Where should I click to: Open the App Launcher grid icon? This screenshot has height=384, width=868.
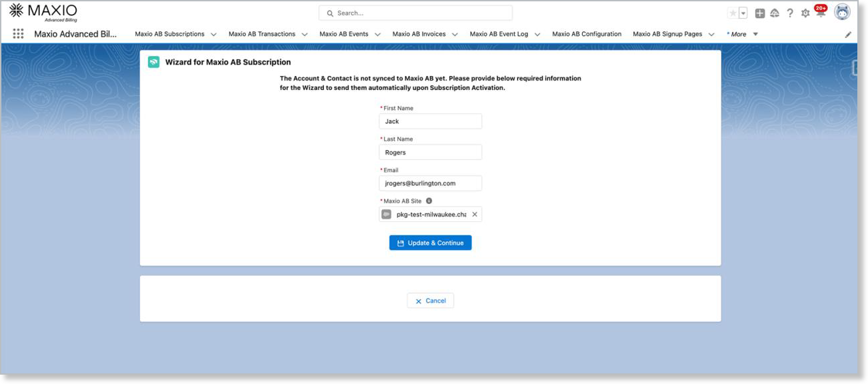[x=18, y=34]
